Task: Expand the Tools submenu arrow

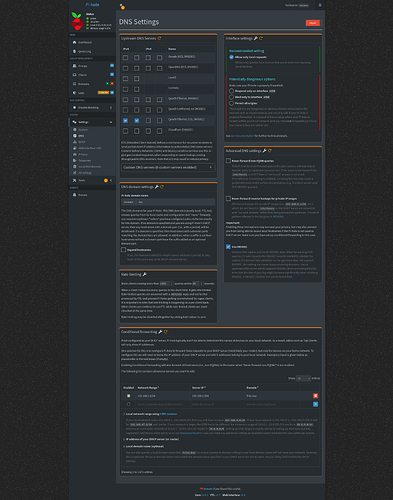Action: pyautogui.click(x=111, y=180)
